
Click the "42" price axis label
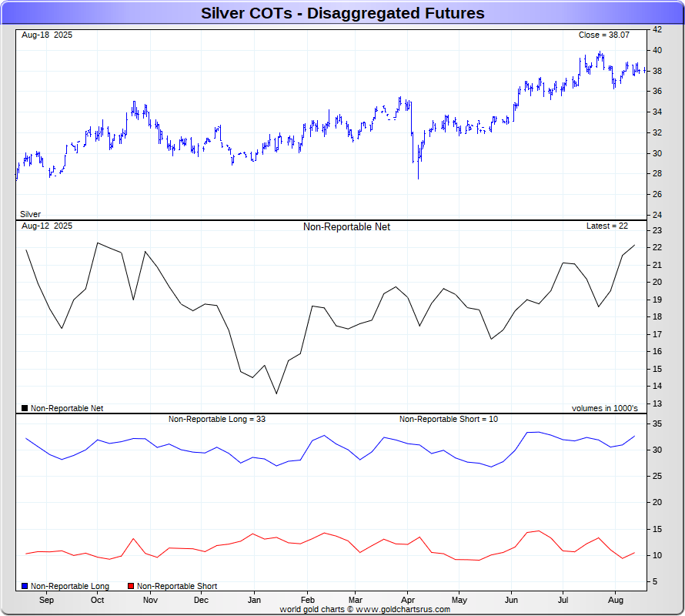pyautogui.click(x=657, y=30)
